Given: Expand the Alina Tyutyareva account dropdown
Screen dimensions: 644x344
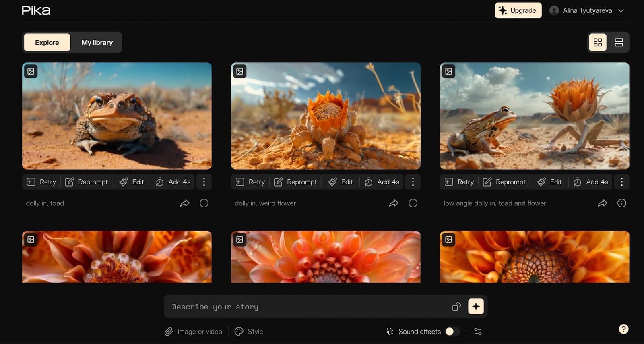Looking at the screenshot, I should (587, 10).
